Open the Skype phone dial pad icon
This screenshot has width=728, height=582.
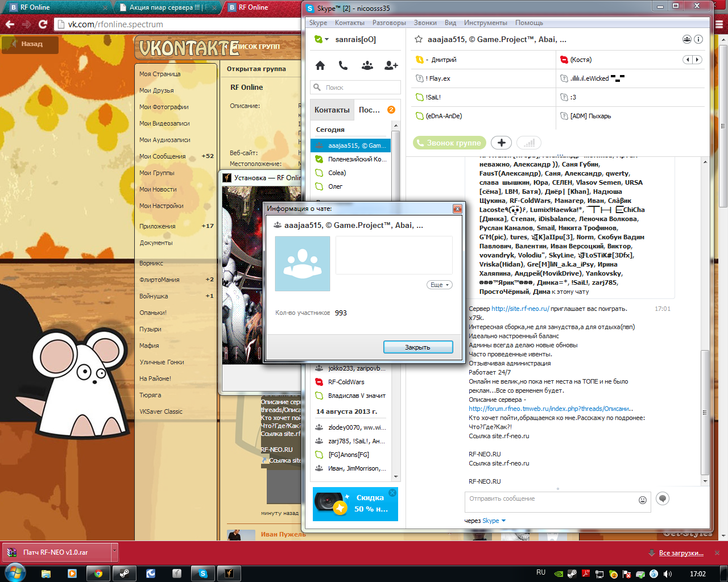343,65
